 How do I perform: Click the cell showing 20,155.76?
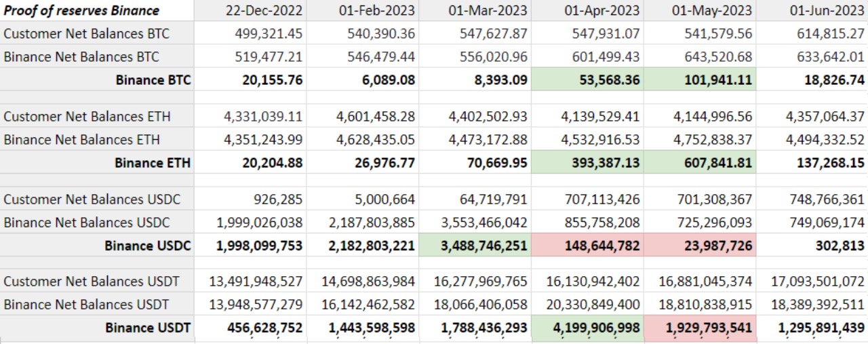pos(250,80)
